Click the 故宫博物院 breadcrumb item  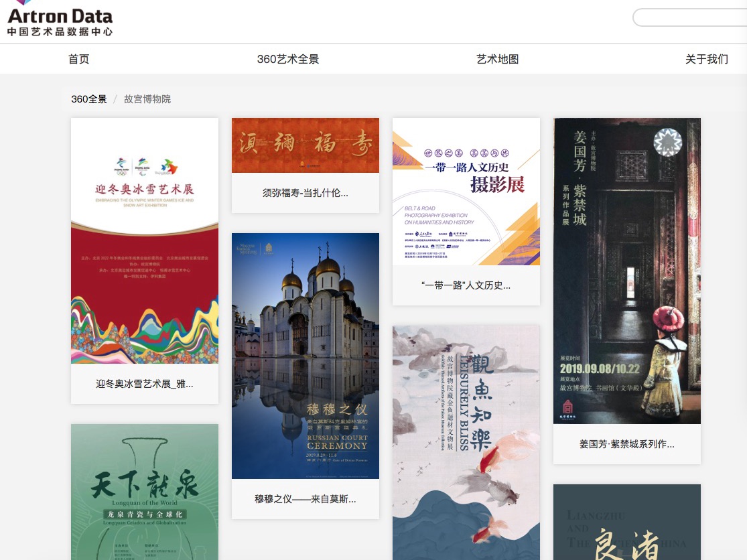point(147,99)
